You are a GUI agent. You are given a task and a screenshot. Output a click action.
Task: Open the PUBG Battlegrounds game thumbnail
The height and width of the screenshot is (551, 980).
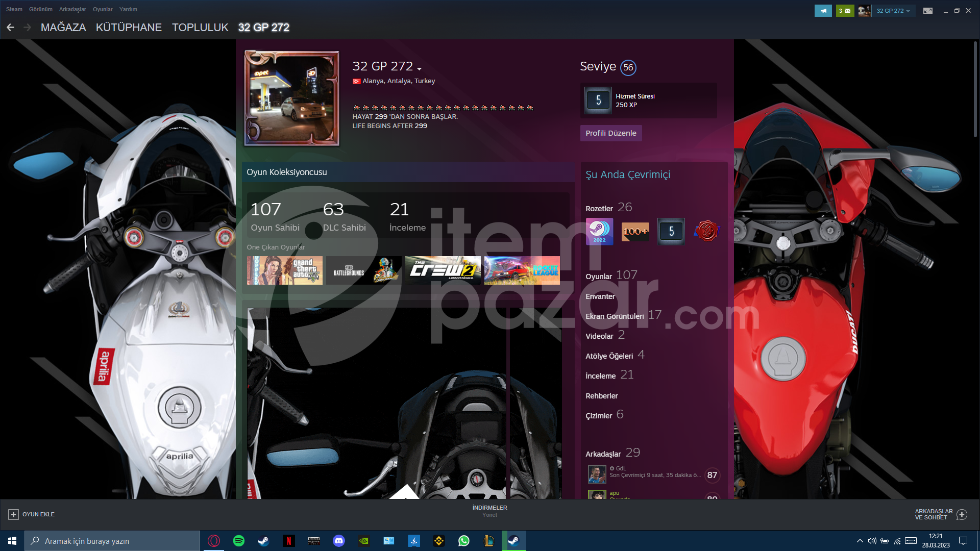pos(364,270)
